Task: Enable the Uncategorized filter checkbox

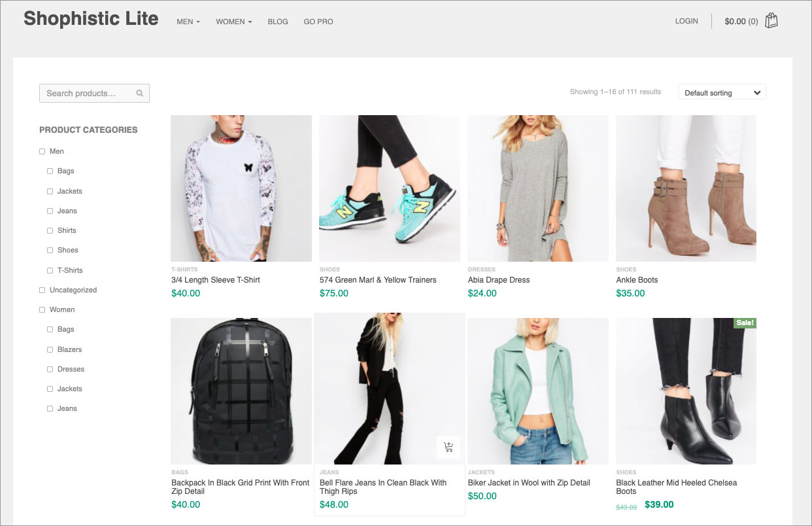Action: pos(41,289)
